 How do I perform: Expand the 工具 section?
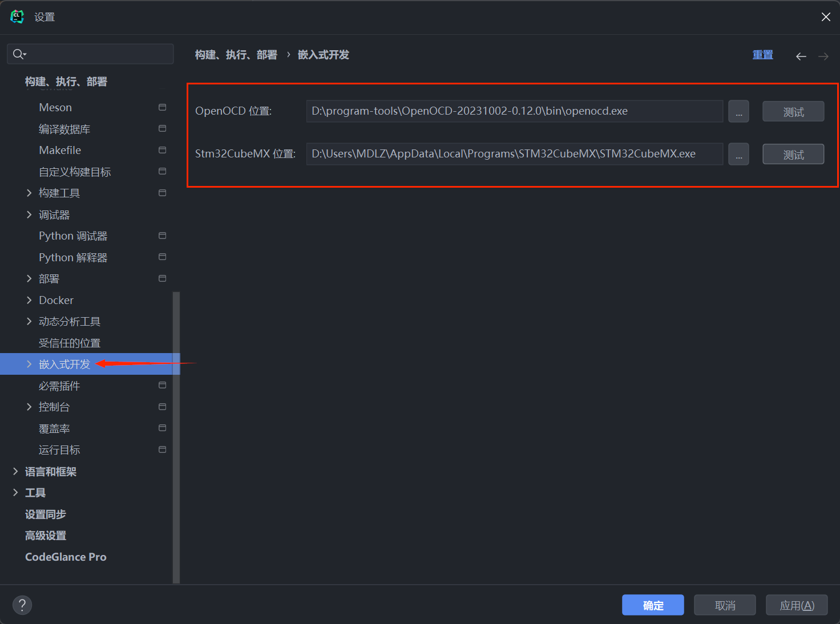click(x=15, y=492)
